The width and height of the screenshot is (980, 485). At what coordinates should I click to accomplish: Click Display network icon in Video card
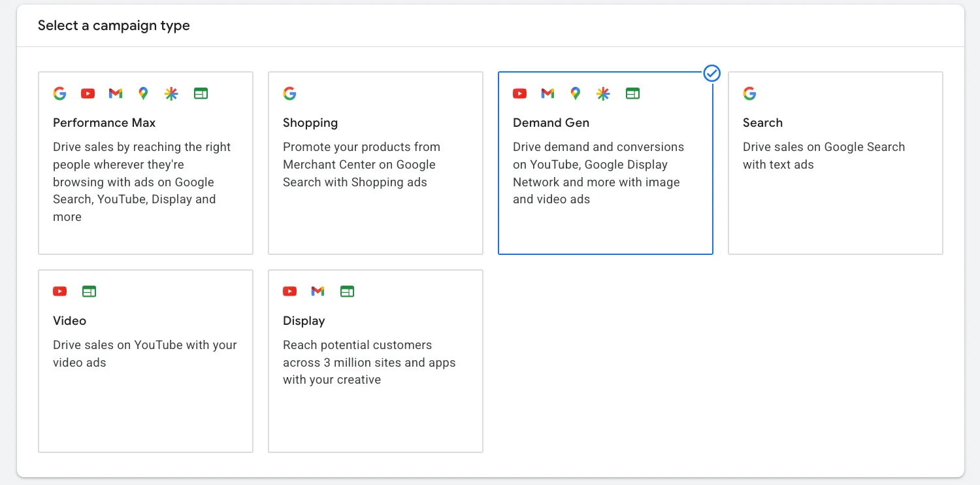[89, 292]
